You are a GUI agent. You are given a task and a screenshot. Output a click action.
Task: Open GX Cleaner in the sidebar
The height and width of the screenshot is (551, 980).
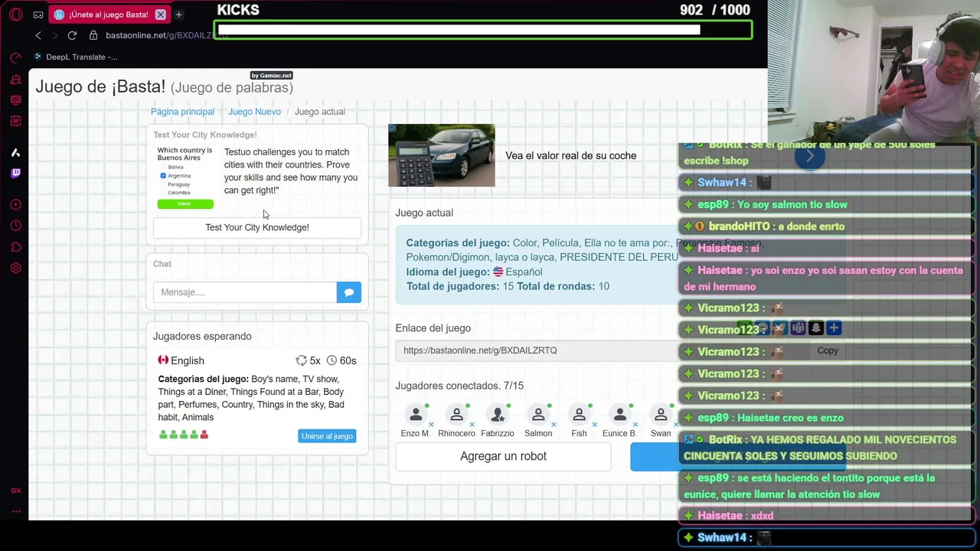point(15,80)
